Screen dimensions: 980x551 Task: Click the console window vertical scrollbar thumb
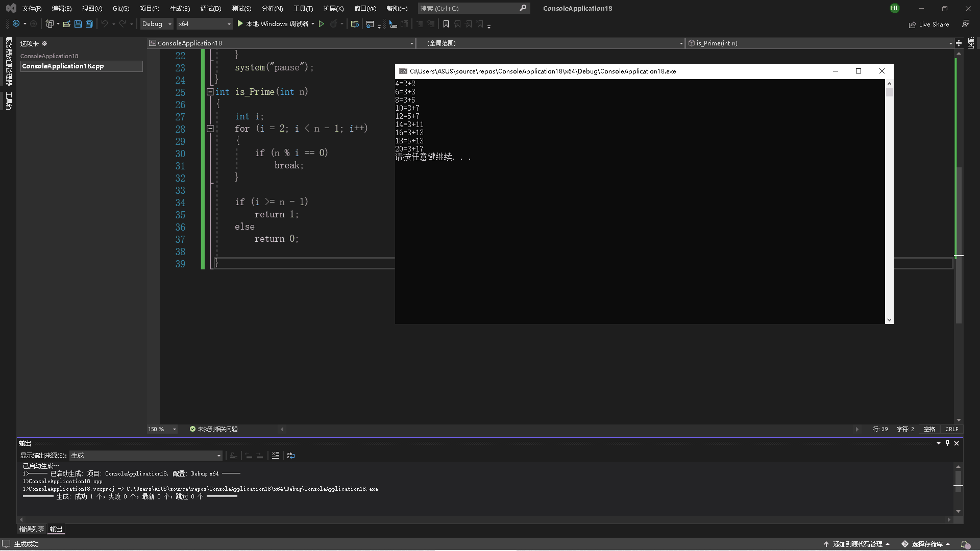(x=889, y=92)
